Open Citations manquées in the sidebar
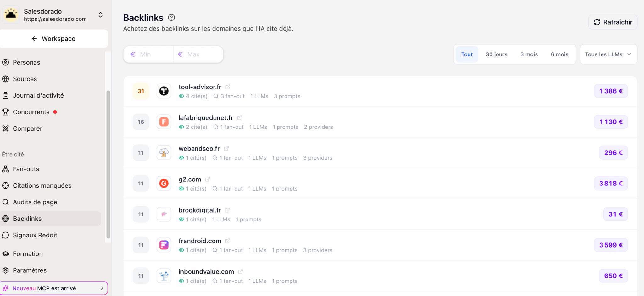 tap(50, 185)
